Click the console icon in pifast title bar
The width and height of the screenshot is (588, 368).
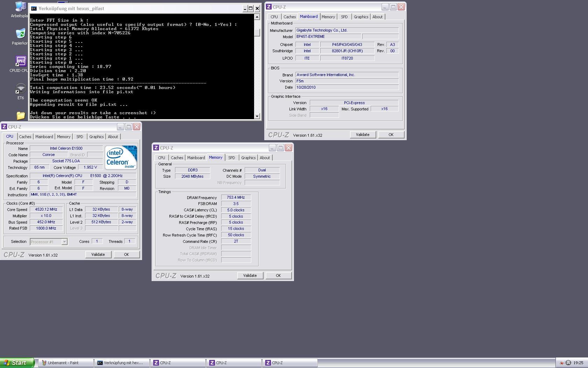click(34, 8)
